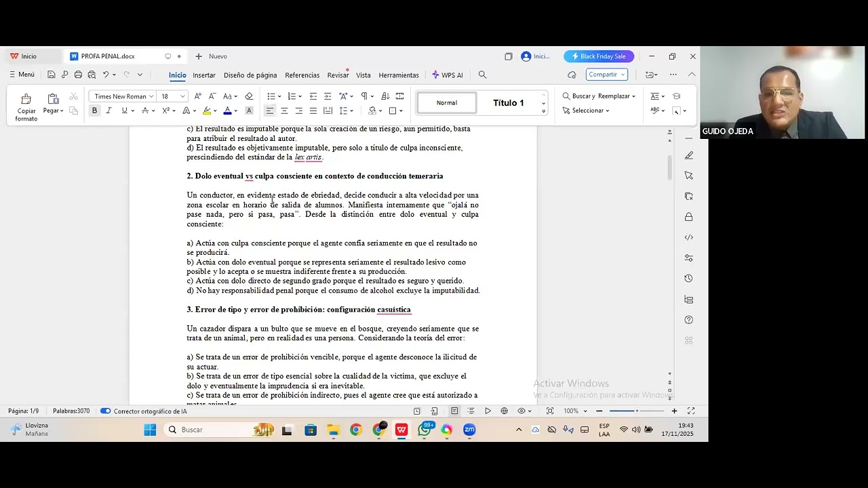Justify the paragraph text
Image resolution: width=868 pixels, height=488 pixels.
pyautogui.click(x=313, y=110)
